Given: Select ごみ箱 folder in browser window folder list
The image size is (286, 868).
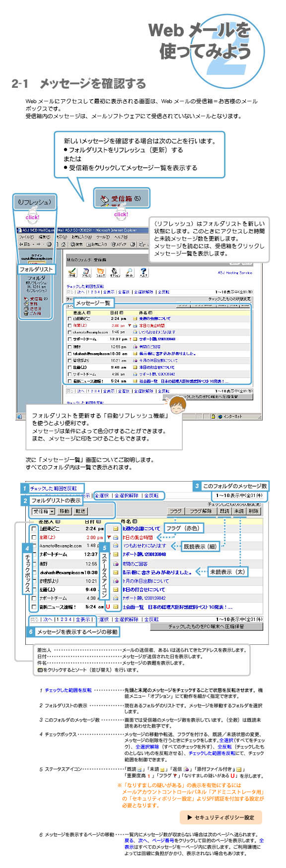Looking at the screenshot, I should [35, 313].
